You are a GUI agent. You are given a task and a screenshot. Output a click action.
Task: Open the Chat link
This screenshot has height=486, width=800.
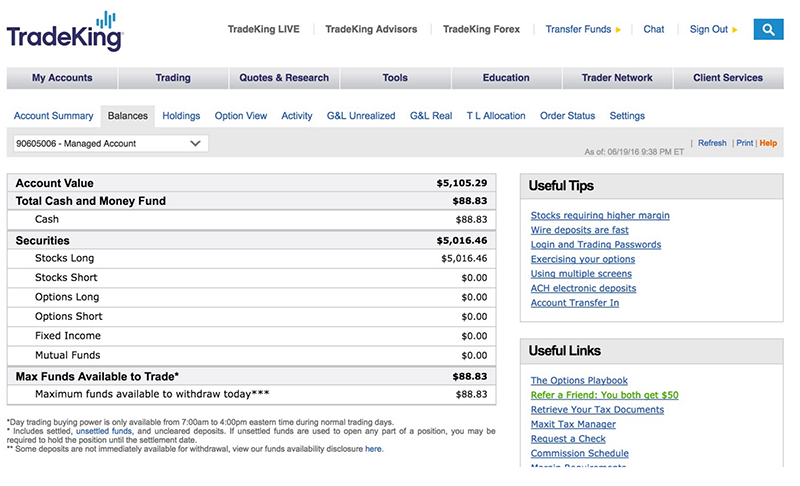pos(654,30)
